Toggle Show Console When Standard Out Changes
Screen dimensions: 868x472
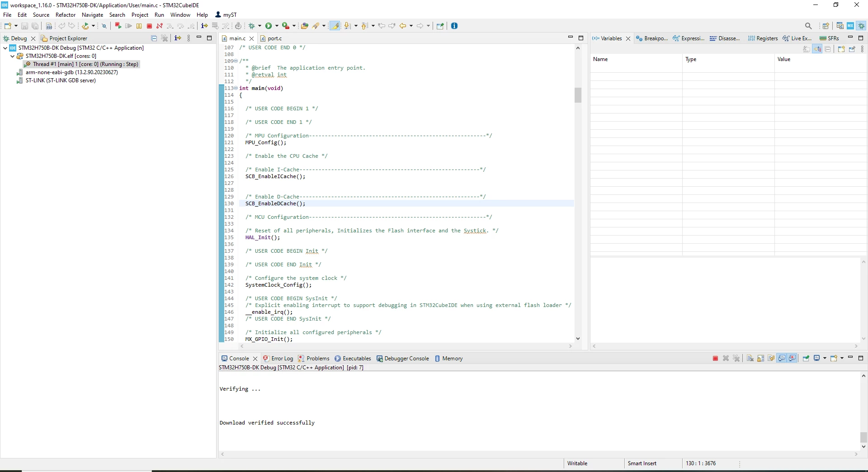pyautogui.click(x=782, y=359)
